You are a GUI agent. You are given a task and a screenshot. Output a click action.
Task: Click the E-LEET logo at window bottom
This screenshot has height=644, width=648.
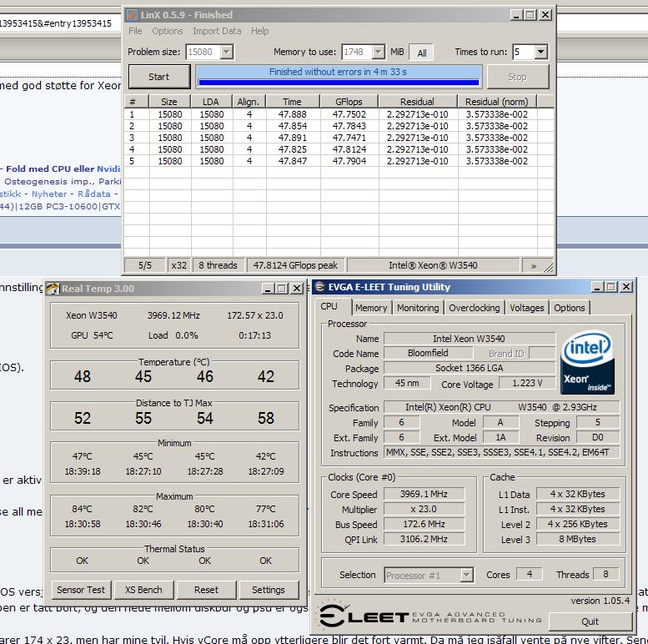(430, 617)
